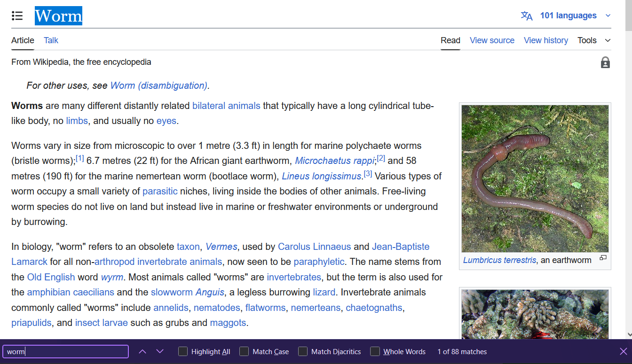
Task: Click the vertical scrollbar down arrow
Action: click(628, 334)
